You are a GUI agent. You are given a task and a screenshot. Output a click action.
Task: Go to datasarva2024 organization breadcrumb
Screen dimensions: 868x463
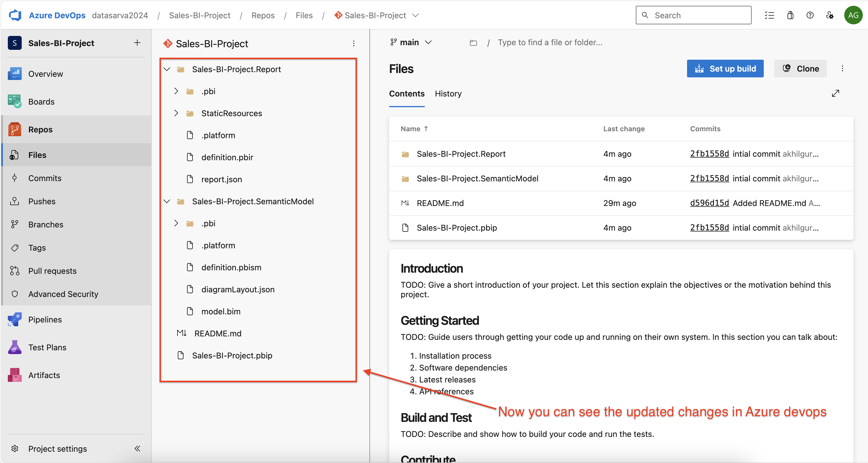point(120,15)
